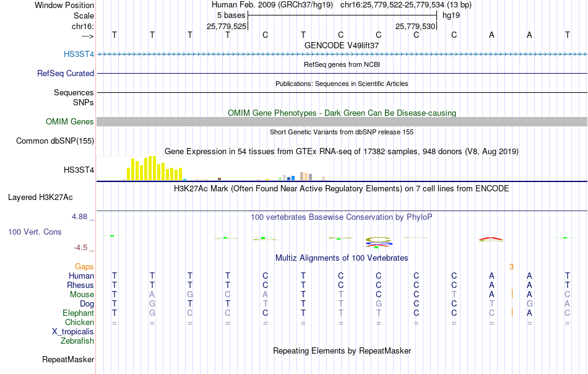Click the Common dbSNP(155) track label

coord(55,141)
